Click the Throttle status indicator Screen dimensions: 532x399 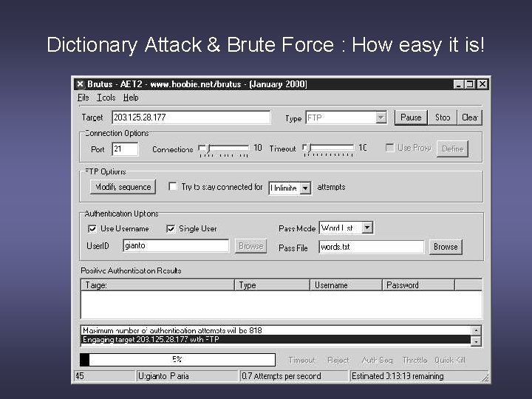(415, 360)
